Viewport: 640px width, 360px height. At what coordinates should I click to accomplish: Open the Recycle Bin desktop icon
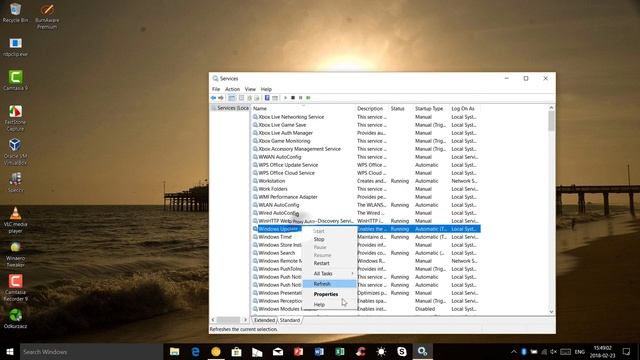point(16,13)
